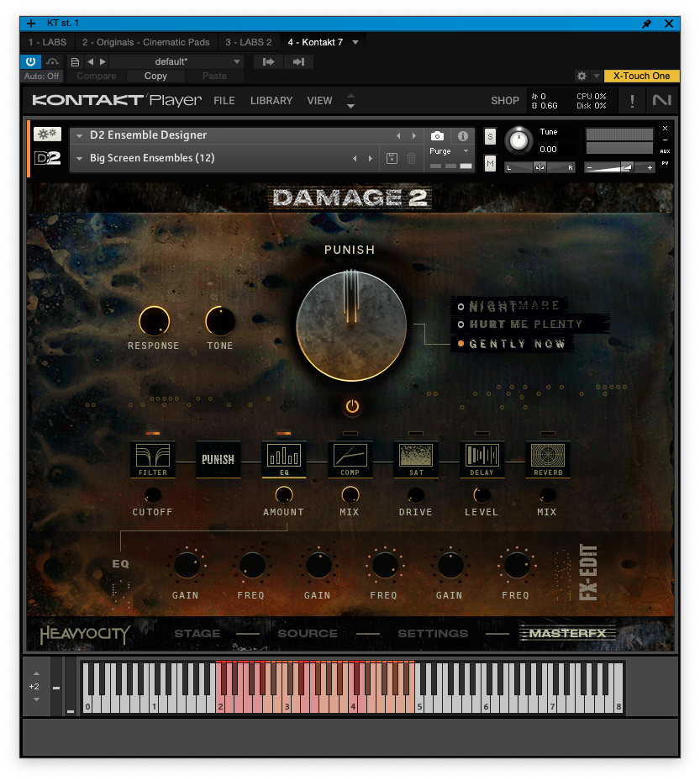
Task: Expand the Big Screen Ensembles snapshot dropdown
Action: point(79,158)
